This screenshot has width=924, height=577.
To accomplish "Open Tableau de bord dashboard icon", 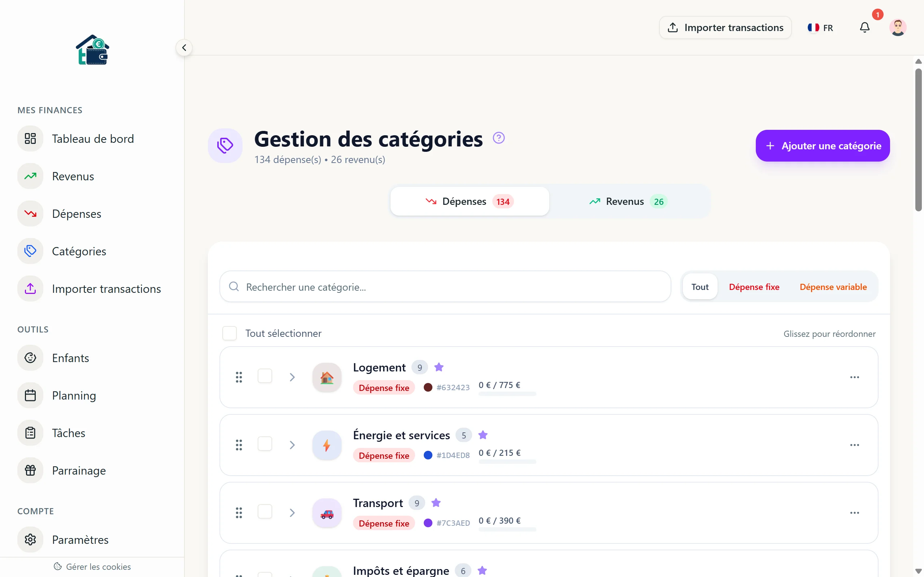I will pos(30,138).
